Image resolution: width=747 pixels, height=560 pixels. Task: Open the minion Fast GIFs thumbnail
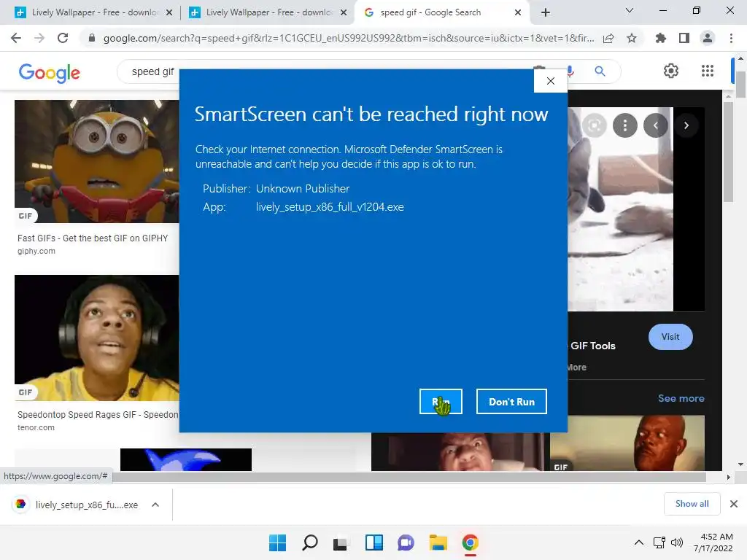coord(97,161)
